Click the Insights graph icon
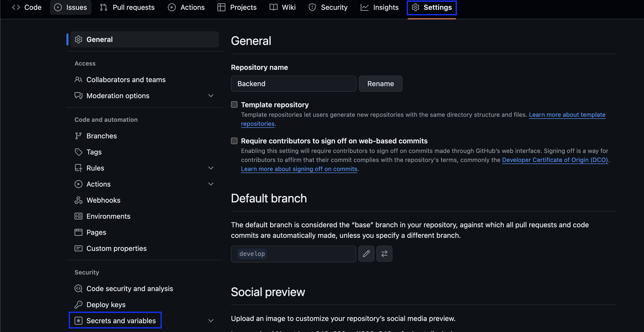Viewport: 644px width, 332px height. click(x=364, y=7)
